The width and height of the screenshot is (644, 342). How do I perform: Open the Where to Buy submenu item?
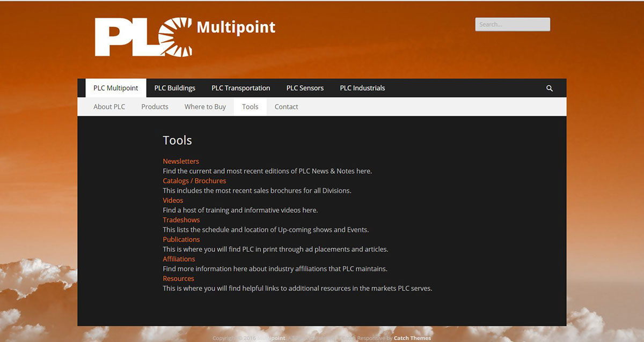click(x=205, y=107)
